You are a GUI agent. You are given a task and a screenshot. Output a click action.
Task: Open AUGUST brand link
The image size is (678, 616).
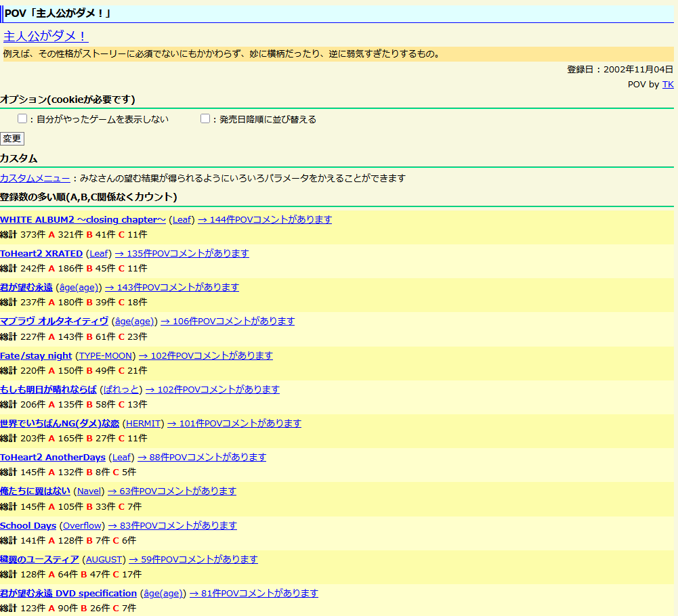pyautogui.click(x=104, y=559)
